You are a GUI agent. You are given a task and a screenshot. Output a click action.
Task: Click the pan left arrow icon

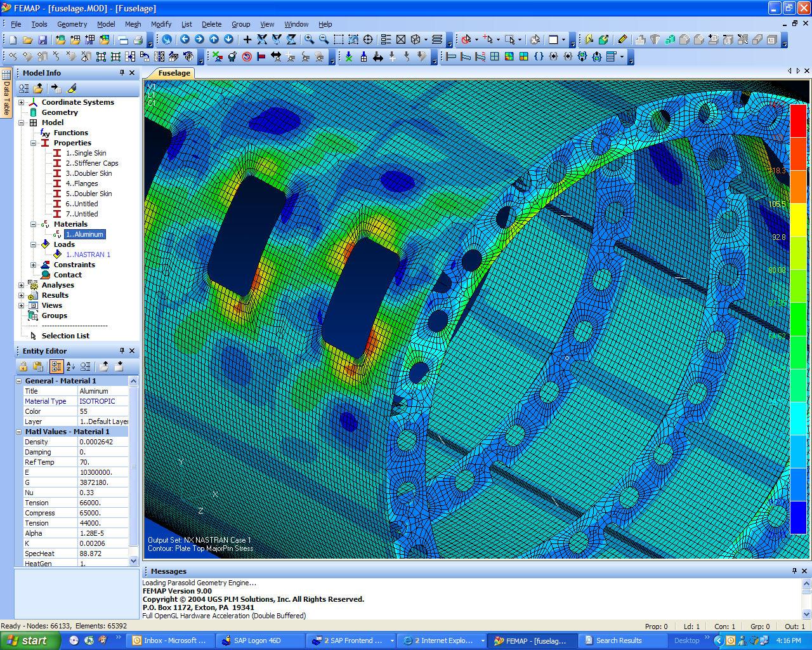point(185,39)
